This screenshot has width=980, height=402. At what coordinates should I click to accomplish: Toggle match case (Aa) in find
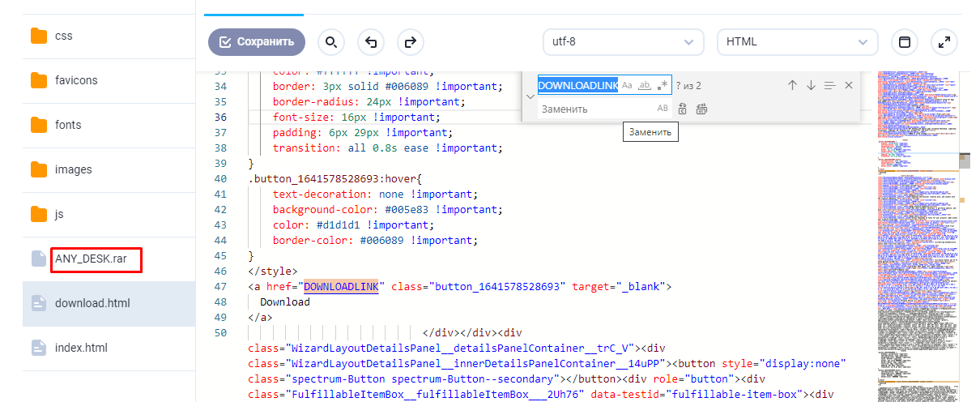[x=627, y=85]
